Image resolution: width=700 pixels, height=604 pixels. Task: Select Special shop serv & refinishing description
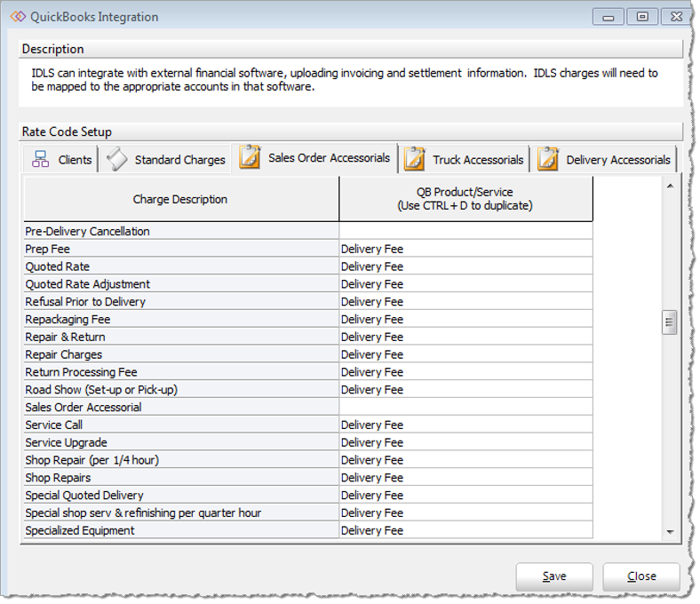point(181,513)
